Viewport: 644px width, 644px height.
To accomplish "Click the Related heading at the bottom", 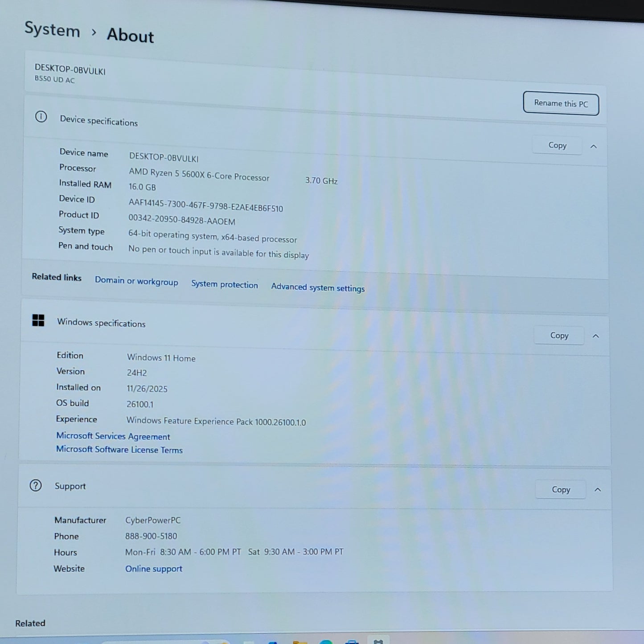I will 30,623.
